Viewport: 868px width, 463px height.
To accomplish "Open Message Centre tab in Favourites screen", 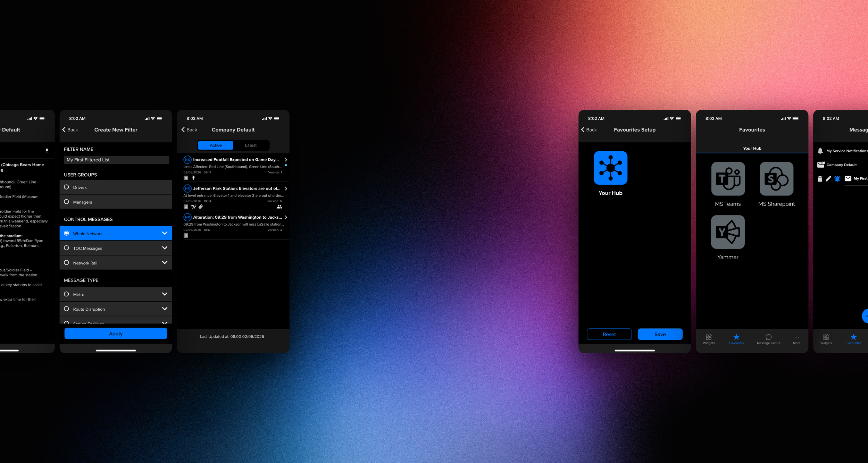I will pos(768,339).
